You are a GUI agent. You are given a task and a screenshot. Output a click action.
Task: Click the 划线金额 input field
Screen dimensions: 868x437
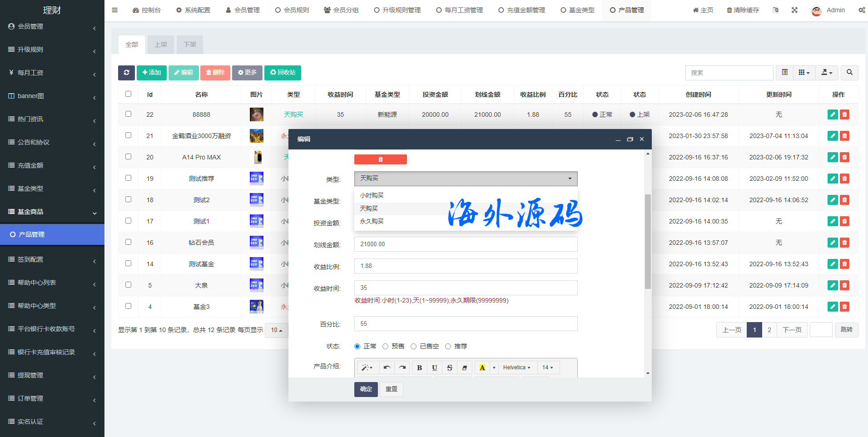pos(466,244)
